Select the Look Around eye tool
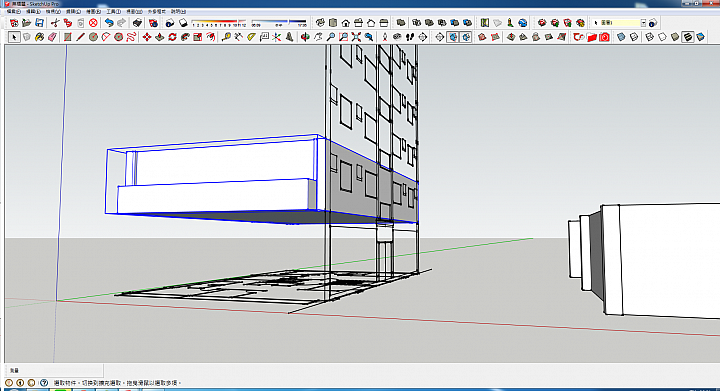 [x=397, y=37]
